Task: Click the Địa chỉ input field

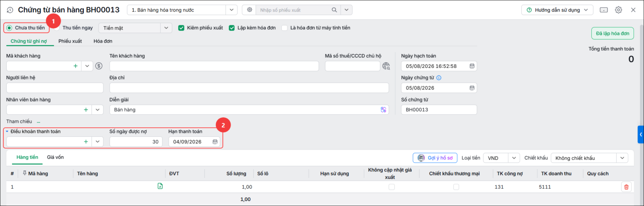Action: (x=249, y=88)
